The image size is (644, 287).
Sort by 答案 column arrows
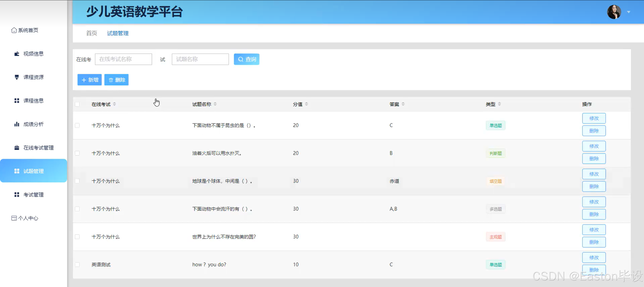click(403, 104)
